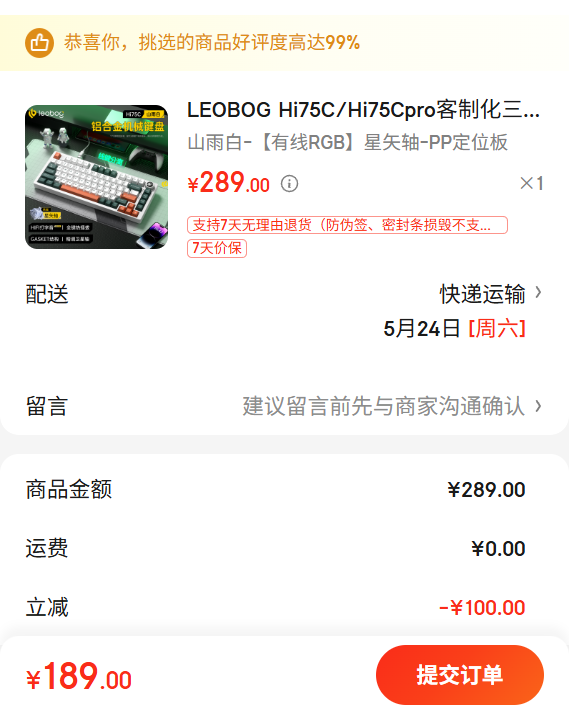Viewport: 569px width, 706px height.
Task: Click the 配送 delivery row label
Action: coord(47,294)
